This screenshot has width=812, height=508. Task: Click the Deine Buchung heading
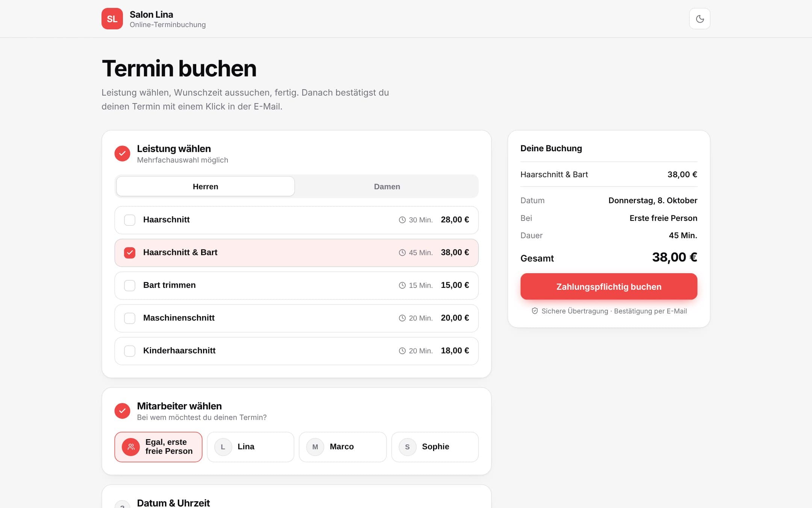[x=551, y=148]
